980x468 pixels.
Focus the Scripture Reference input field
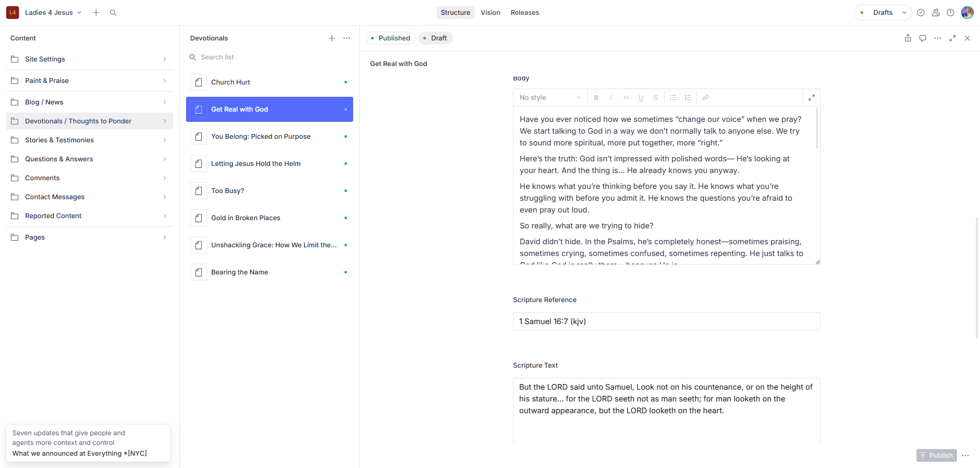(x=666, y=322)
